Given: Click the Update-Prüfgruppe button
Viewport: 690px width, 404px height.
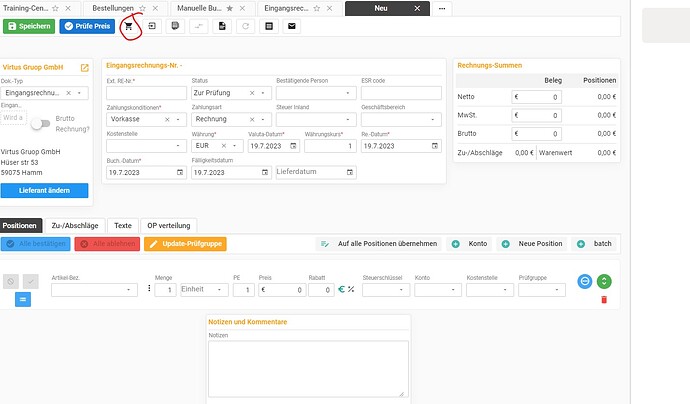Looking at the screenshot, I should [x=185, y=244].
